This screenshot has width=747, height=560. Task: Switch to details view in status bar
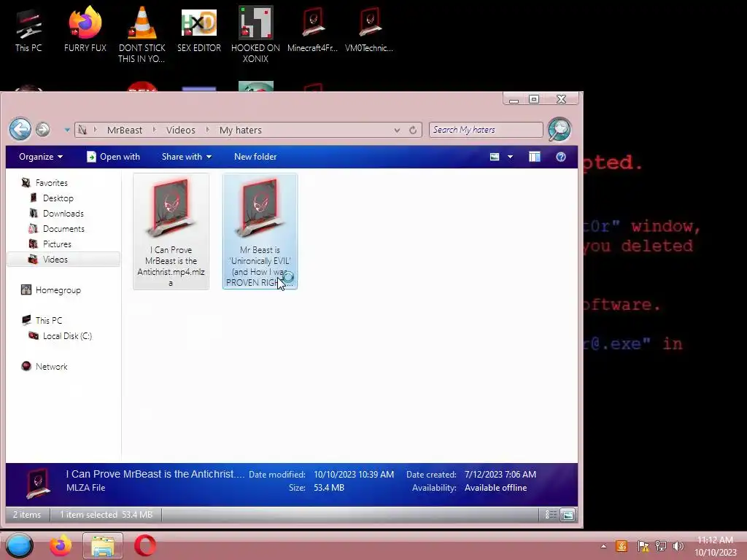[x=551, y=514]
